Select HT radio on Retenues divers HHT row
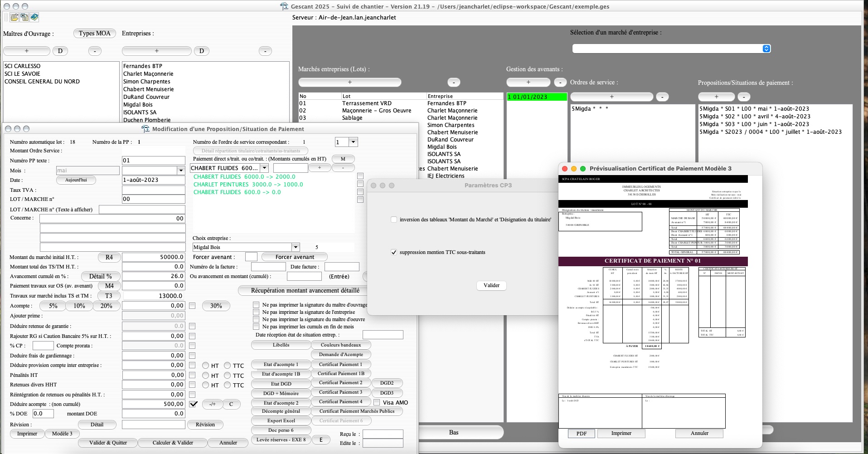Image resolution: width=868 pixels, height=454 pixels. (206, 385)
